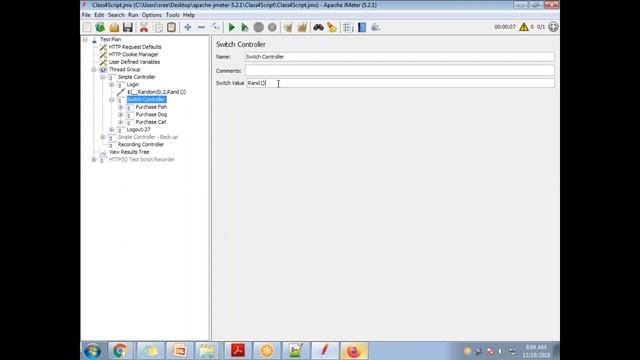Click the warning triangle log icon

pyautogui.click(x=524, y=27)
